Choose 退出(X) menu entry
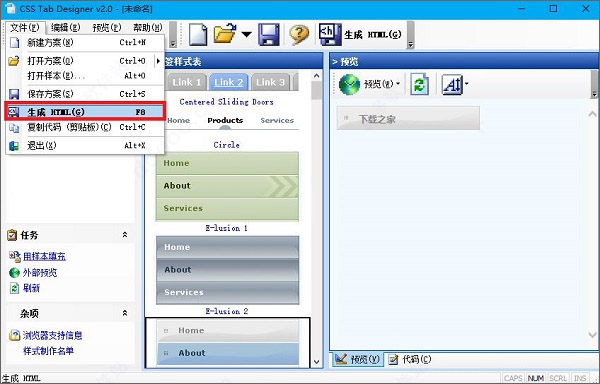Image resolution: width=600 pixels, height=384 pixels. click(85, 145)
